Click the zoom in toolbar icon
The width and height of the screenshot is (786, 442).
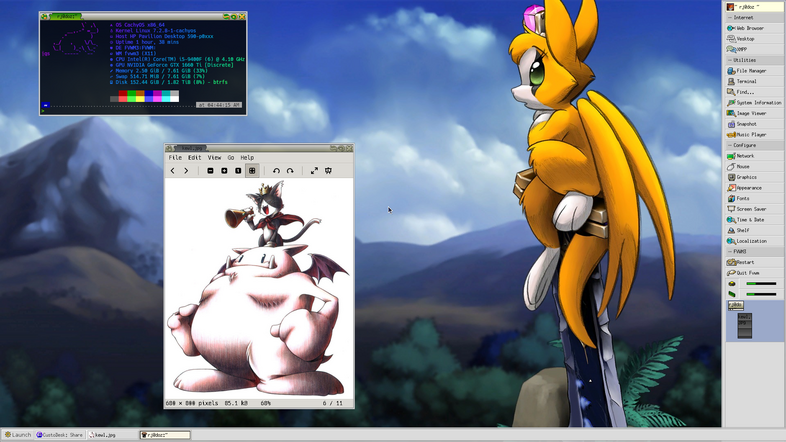click(224, 171)
